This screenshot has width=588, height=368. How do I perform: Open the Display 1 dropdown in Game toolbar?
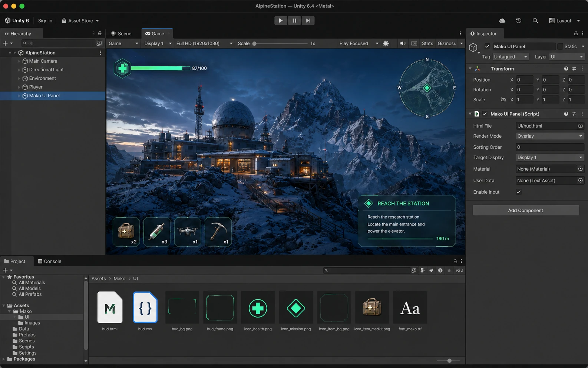(158, 43)
